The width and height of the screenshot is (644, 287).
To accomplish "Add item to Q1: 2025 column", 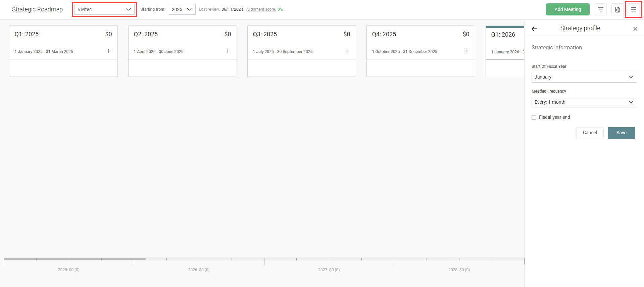I will click(108, 51).
